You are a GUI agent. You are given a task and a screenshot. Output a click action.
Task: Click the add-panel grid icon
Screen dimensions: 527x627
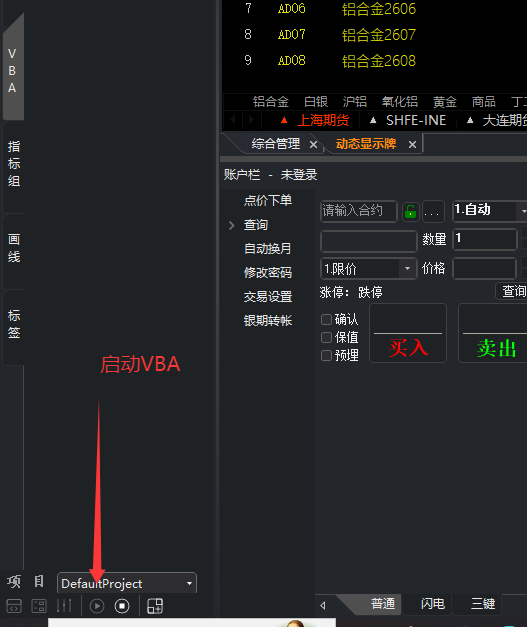[155, 606]
